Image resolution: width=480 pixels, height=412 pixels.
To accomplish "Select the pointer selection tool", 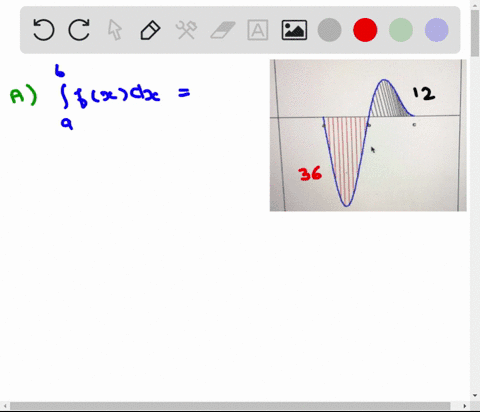I will 115,30.
